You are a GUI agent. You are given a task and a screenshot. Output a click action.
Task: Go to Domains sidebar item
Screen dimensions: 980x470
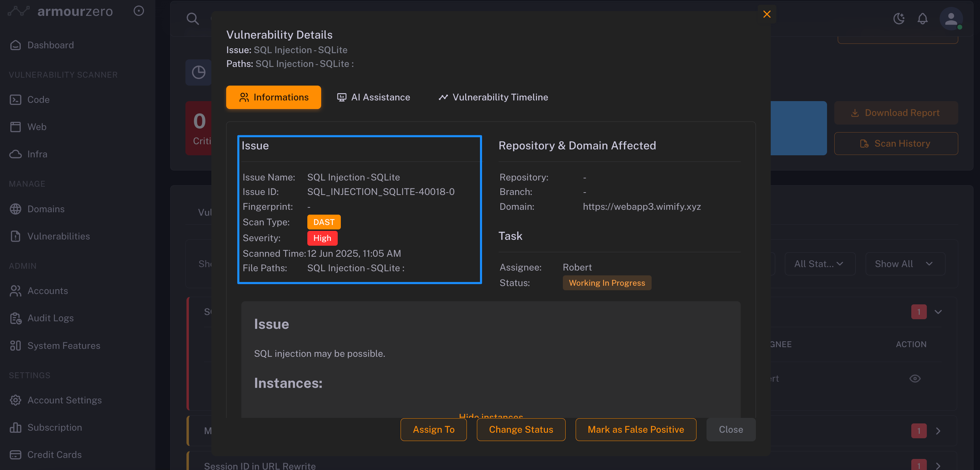(x=46, y=209)
